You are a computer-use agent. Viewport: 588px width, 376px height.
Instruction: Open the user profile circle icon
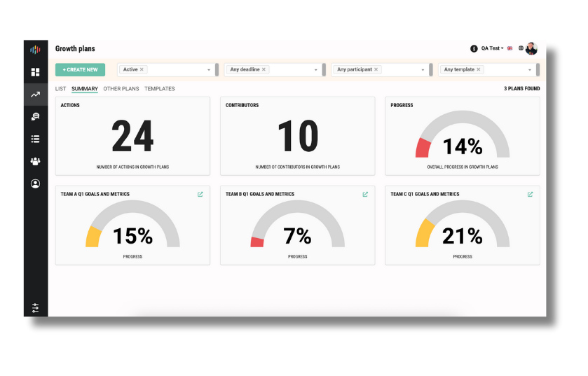(35, 183)
